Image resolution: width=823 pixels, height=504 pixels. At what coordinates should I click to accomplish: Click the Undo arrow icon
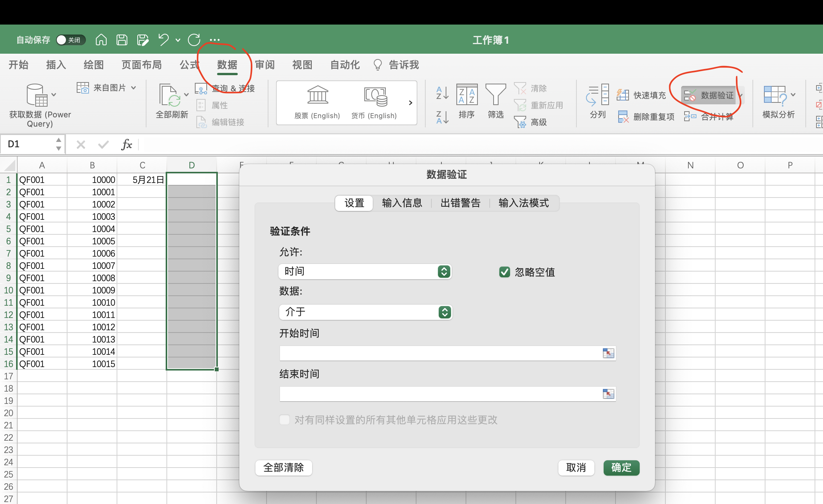click(164, 40)
